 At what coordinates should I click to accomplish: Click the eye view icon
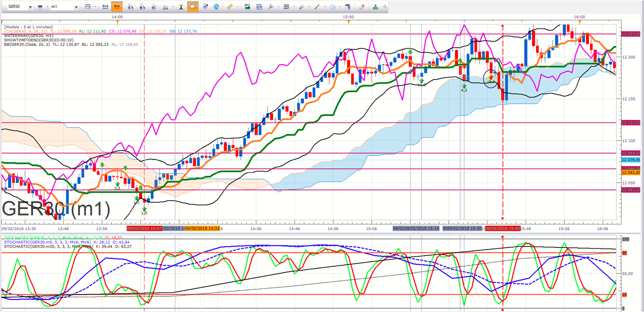tap(205, 7)
